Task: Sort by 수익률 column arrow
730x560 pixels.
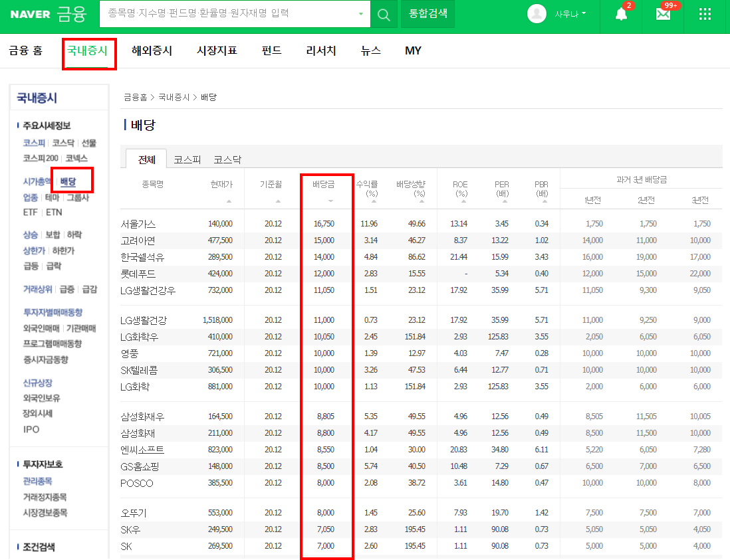Action: [374, 201]
